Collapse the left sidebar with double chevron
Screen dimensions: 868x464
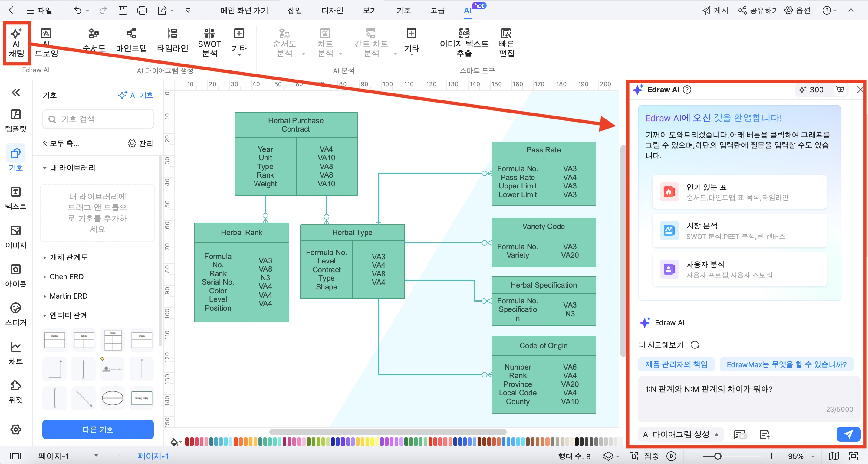coord(15,93)
